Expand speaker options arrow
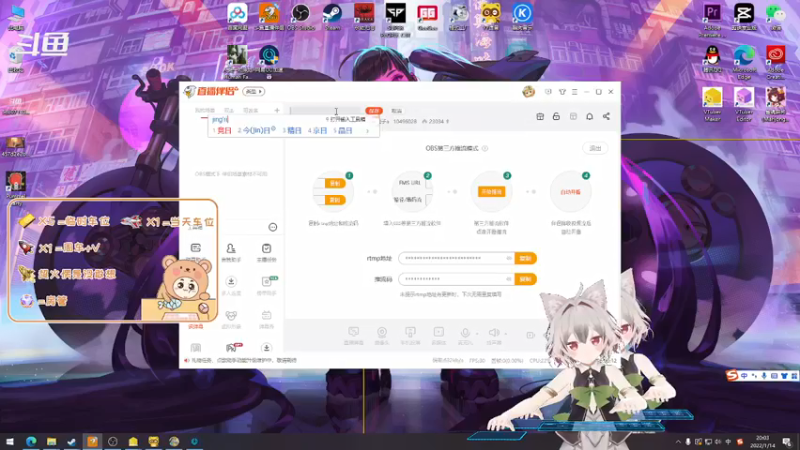 (506, 334)
